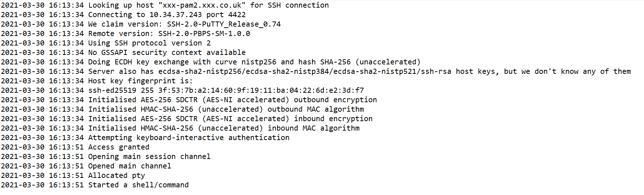Click the 'Remote version' log entry
The width and height of the screenshot is (644, 195).
coord(169,34)
